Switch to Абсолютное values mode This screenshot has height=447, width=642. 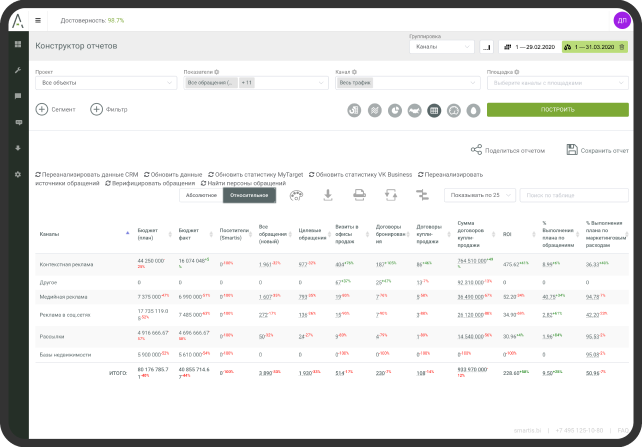pyautogui.click(x=201, y=196)
